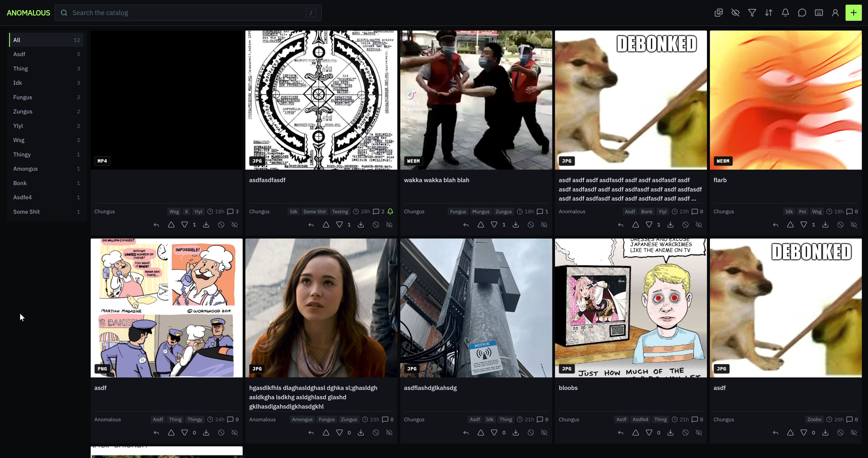Image resolution: width=868 pixels, height=458 pixels.
Task: Hide the flarb thread
Action: click(854, 225)
